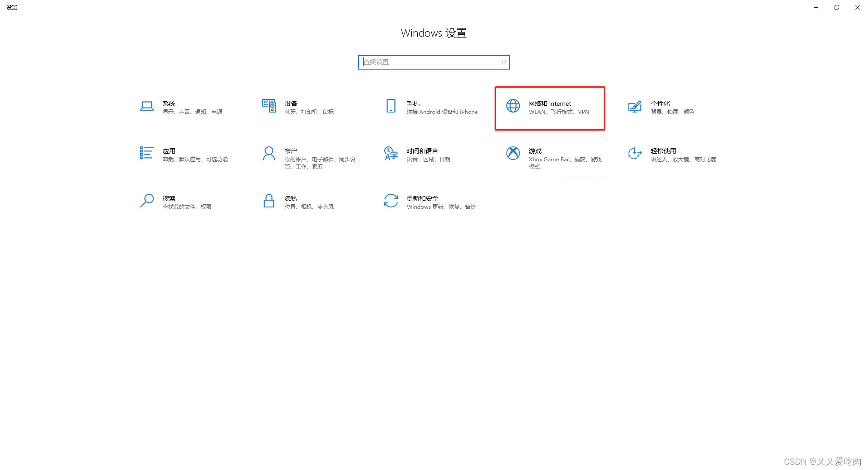Screen dimensions: 868x470
Task: Open 轻松使用 title
Action: [x=664, y=151]
